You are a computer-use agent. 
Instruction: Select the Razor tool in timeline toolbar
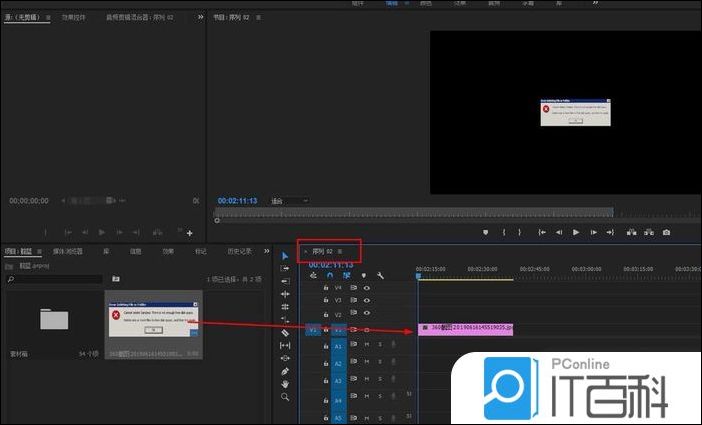tap(285, 332)
